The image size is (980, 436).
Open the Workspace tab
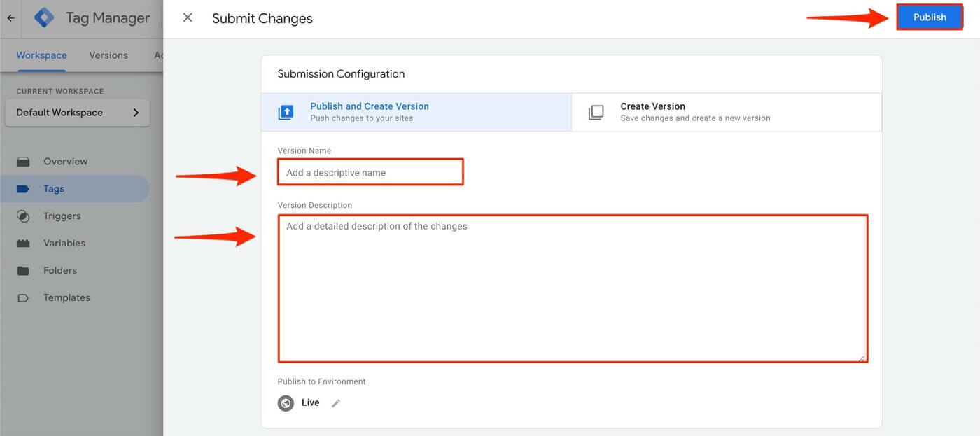pyautogui.click(x=41, y=55)
